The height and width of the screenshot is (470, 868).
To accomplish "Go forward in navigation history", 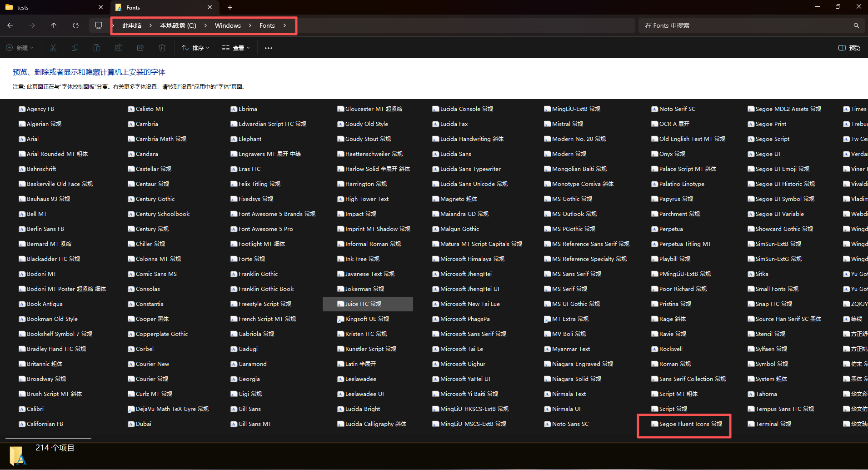I will (x=32, y=25).
